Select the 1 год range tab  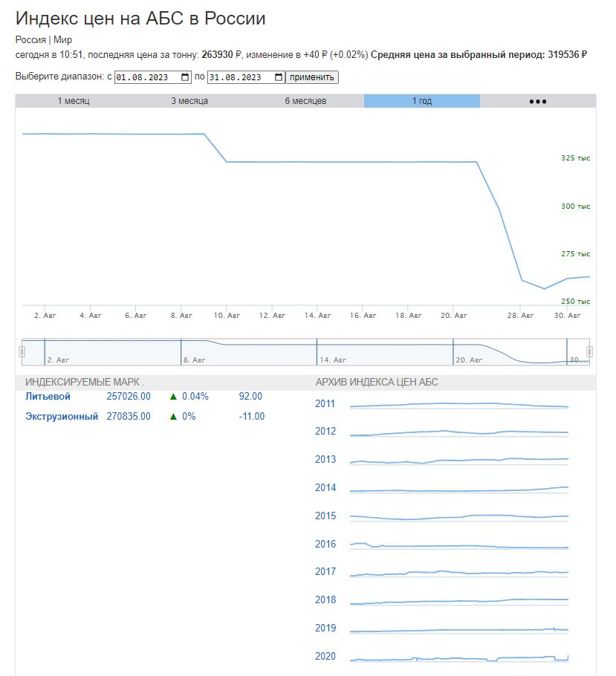click(x=422, y=101)
